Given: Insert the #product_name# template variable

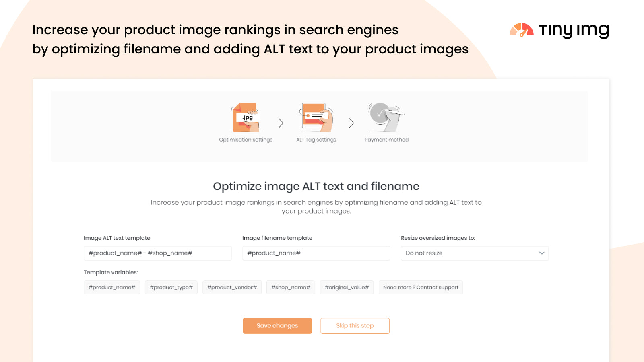Looking at the screenshot, I should [x=112, y=288].
